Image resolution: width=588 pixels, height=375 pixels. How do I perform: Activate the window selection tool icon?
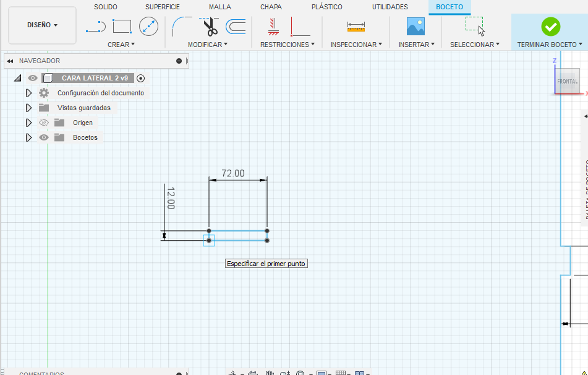tap(475, 26)
